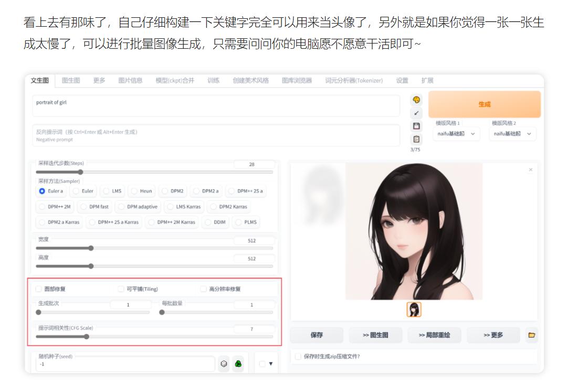Adjust the 采样迭代步数(Steps) slider
The height and width of the screenshot is (392, 566).
(154, 172)
